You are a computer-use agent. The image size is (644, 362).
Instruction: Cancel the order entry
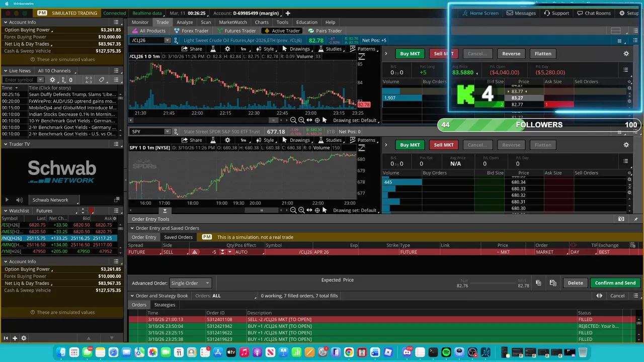tap(617, 296)
